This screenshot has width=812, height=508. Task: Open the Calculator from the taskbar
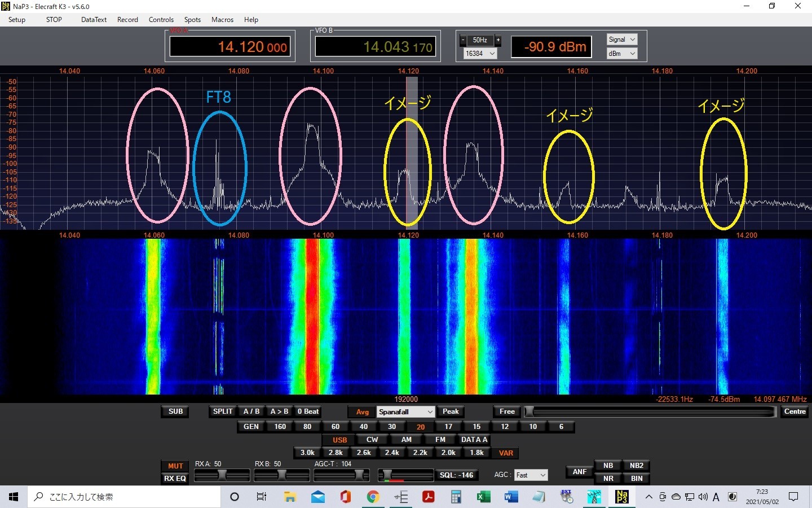point(456,497)
